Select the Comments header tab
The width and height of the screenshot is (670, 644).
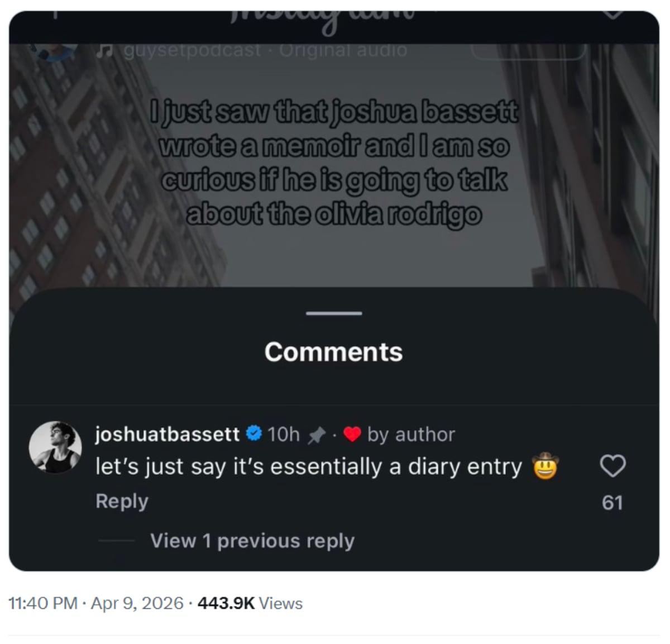tap(334, 352)
